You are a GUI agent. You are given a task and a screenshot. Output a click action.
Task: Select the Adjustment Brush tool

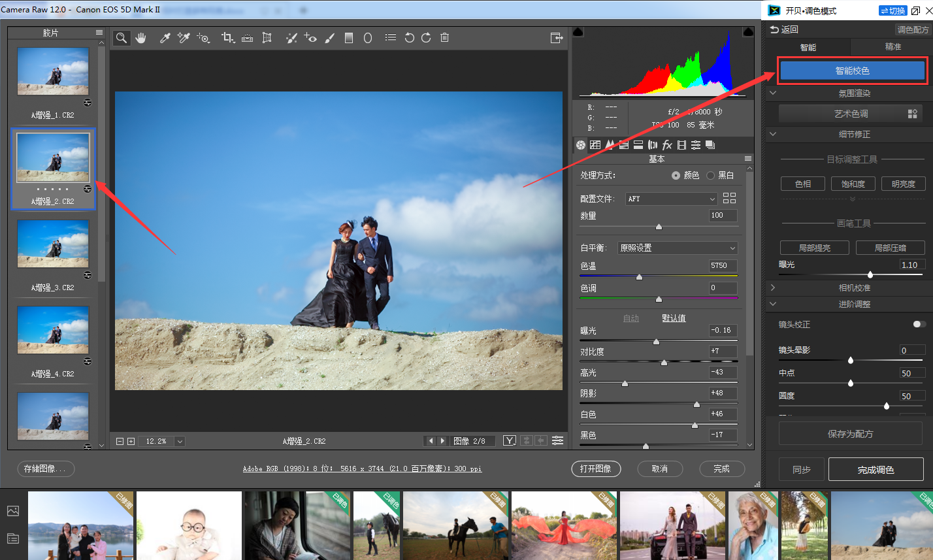click(x=329, y=38)
